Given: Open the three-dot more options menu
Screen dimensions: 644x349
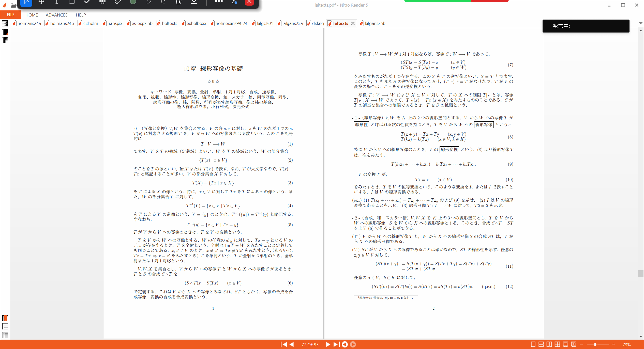Looking at the screenshot, I should pyautogui.click(x=219, y=2).
